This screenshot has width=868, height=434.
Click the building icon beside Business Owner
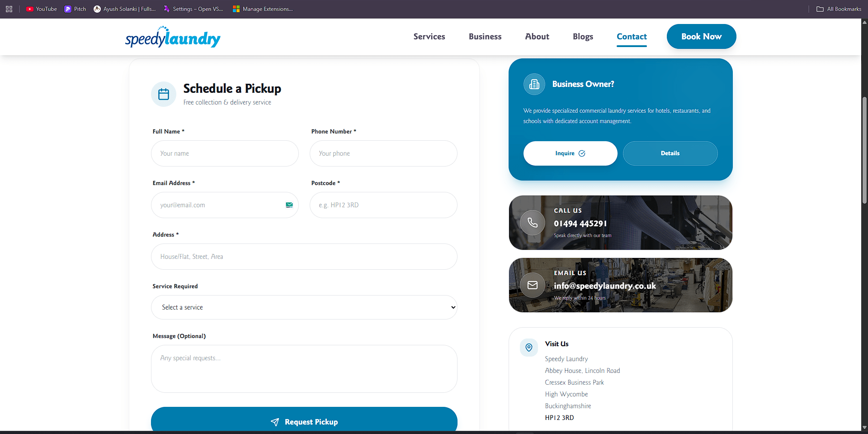coord(534,84)
